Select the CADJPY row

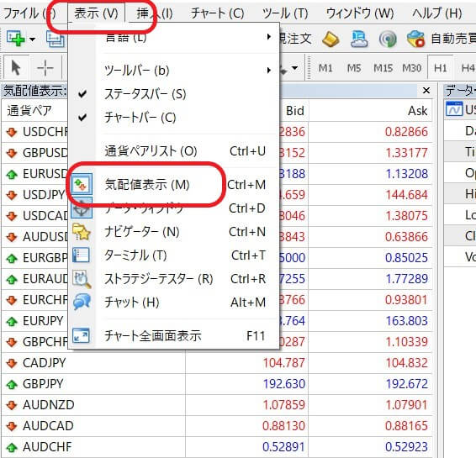pos(217,363)
